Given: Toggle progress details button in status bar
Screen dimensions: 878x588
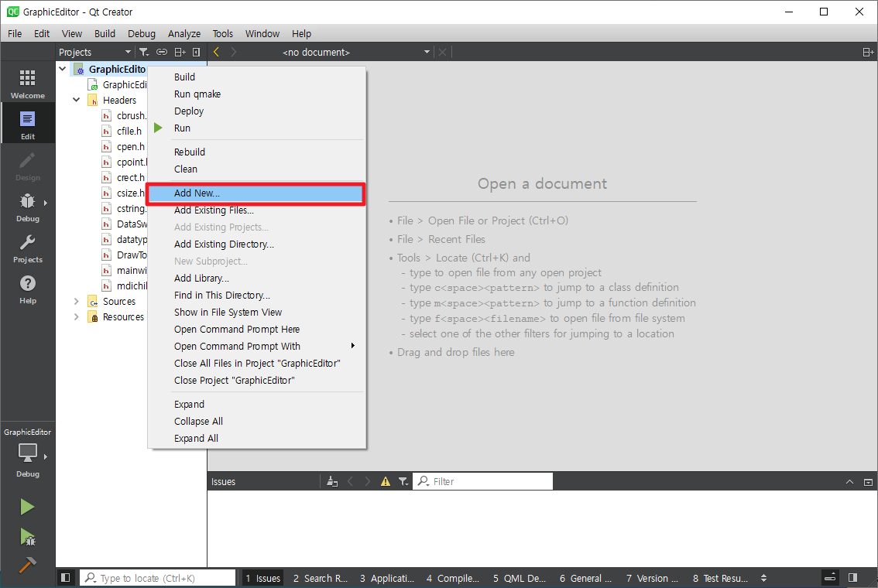Looking at the screenshot, I should 830,577.
